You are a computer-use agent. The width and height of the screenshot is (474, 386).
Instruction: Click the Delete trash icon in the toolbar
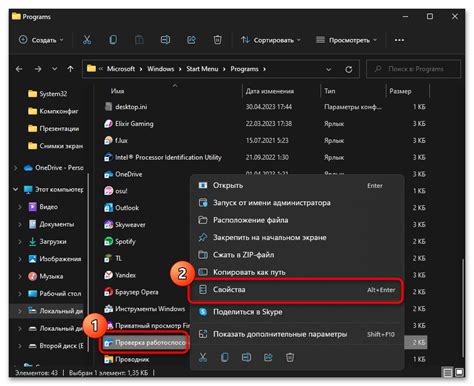click(217, 40)
